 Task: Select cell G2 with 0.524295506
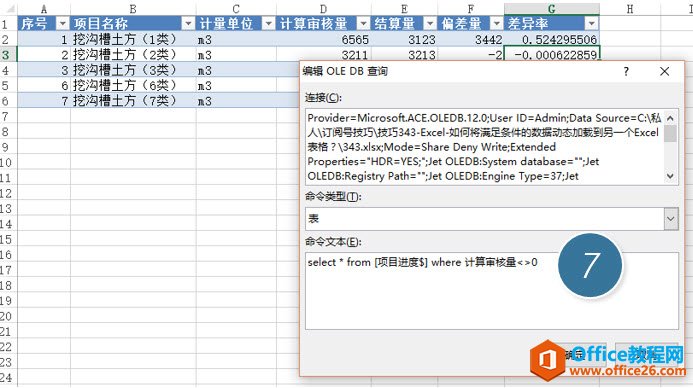[x=552, y=39]
